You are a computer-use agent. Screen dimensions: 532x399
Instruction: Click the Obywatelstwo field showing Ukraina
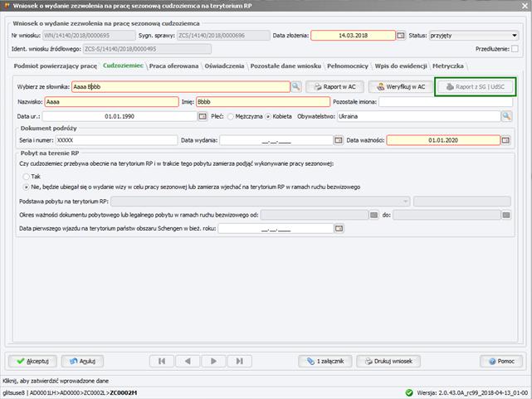[418, 116]
